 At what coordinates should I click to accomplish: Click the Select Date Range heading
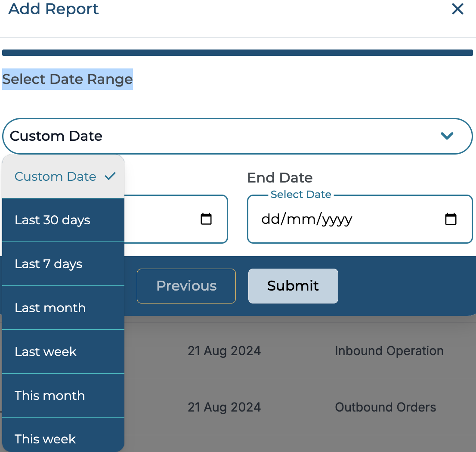(68, 79)
